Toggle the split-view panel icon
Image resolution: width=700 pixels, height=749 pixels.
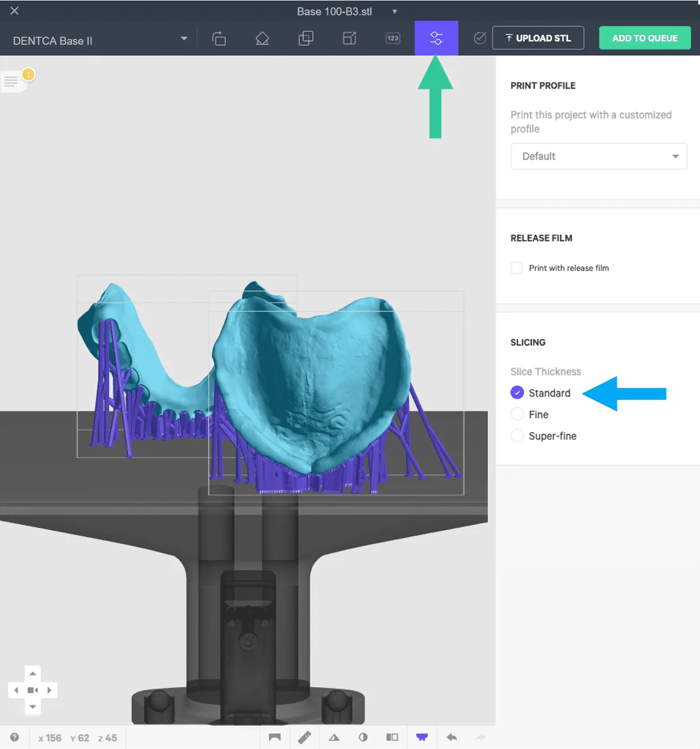coord(392,737)
